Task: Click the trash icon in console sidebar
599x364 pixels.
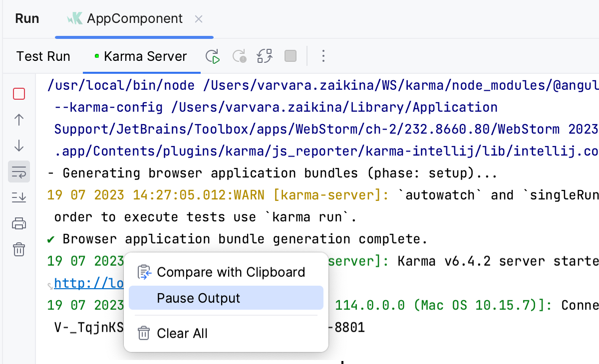Action: [x=19, y=249]
